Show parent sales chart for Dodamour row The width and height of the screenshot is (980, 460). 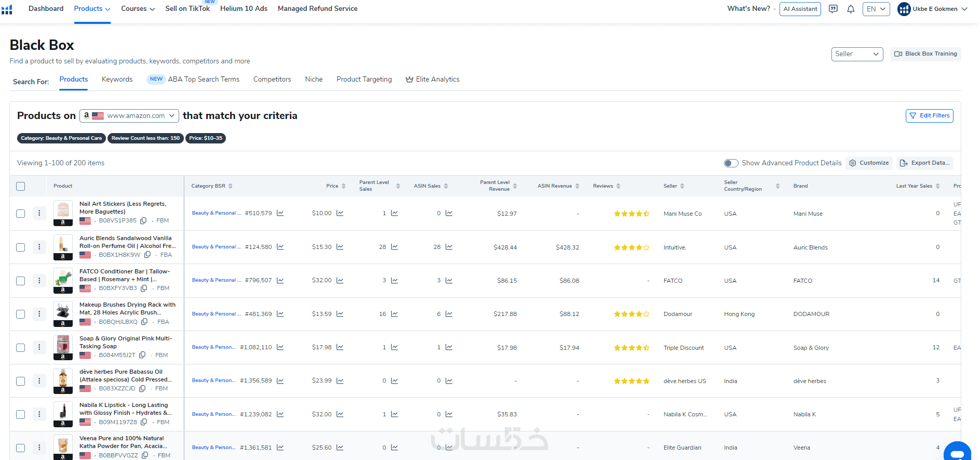(x=395, y=314)
